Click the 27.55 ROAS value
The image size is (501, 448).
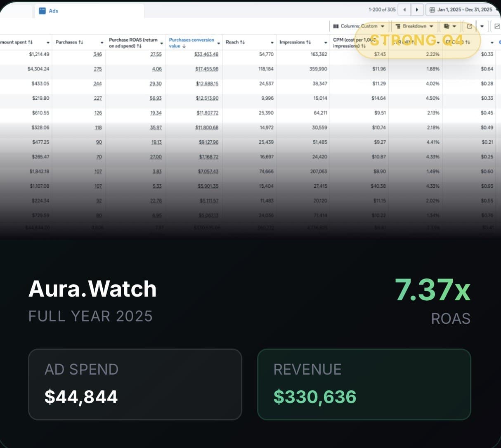click(x=156, y=54)
